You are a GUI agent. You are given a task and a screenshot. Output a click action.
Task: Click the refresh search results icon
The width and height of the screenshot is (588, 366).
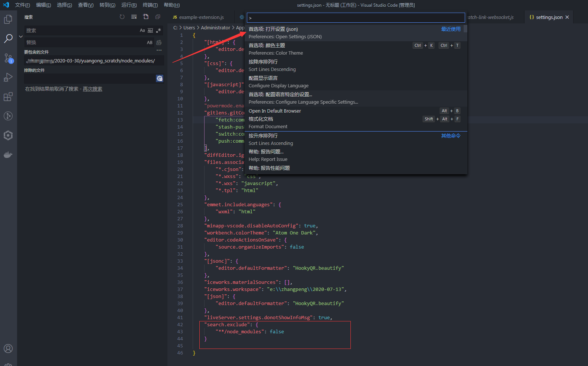coord(122,17)
